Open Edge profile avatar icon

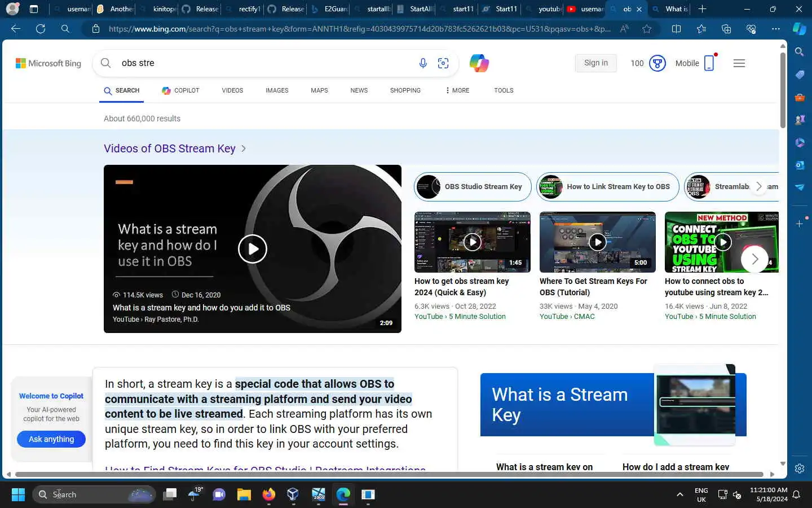click(12, 9)
